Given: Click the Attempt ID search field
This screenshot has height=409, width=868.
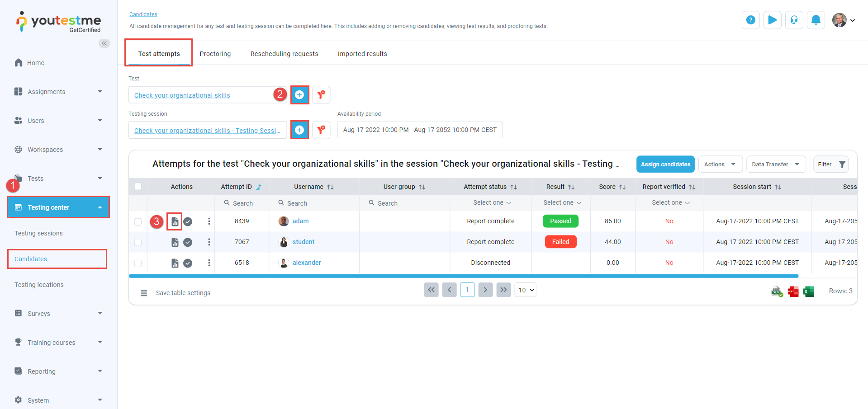Looking at the screenshot, I should pos(242,203).
